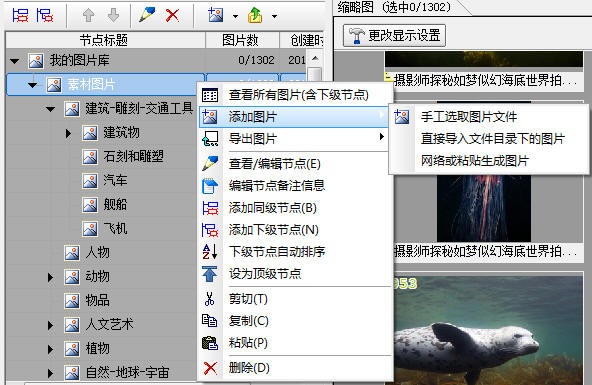The image size is (592, 385).
Task: Choose 直接导入文件目录下的图片 in the submenu
Action: tap(493, 139)
